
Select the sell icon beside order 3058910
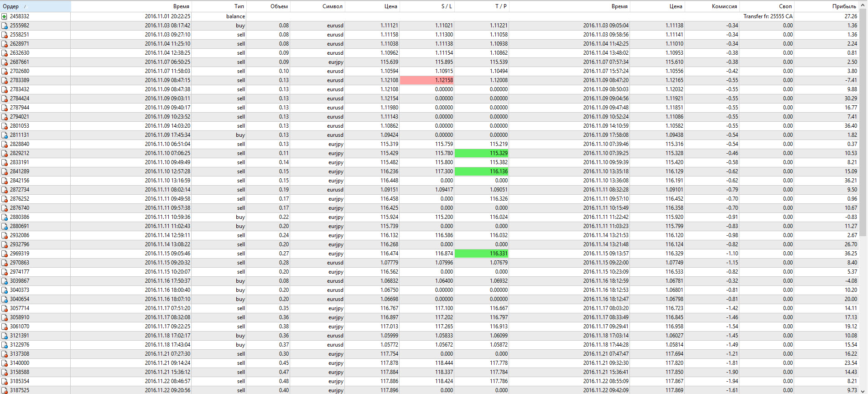pyautogui.click(x=5, y=317)
